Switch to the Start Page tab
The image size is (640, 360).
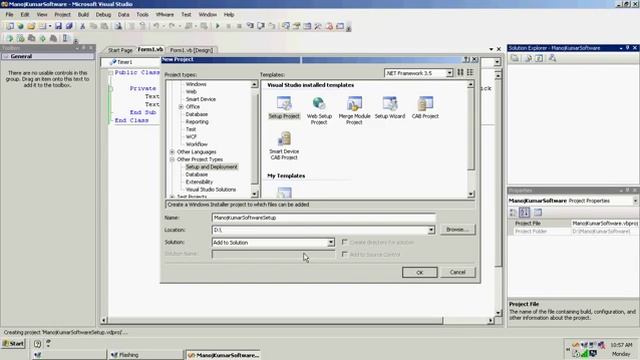pos(120,50)
